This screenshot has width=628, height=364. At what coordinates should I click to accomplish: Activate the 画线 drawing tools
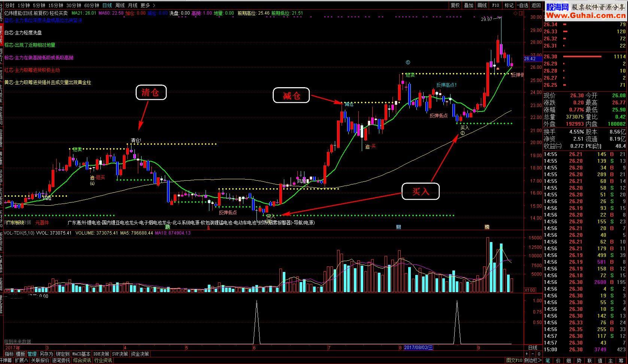pos(482,5)
